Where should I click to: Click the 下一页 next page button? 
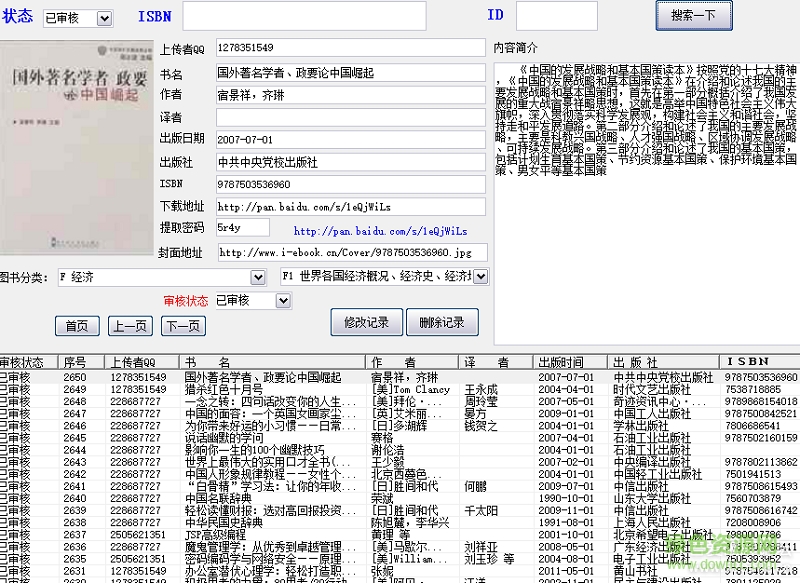click(x=184, y=325)
